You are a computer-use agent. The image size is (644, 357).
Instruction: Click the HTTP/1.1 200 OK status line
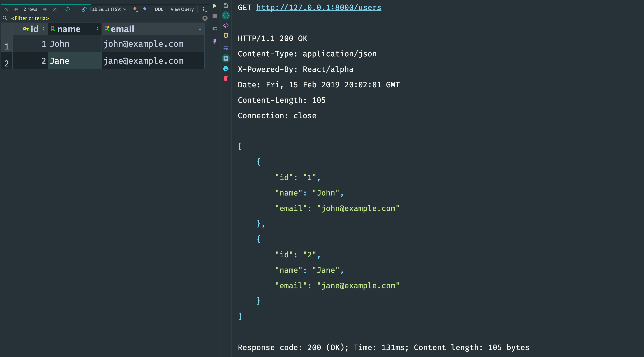273,38
